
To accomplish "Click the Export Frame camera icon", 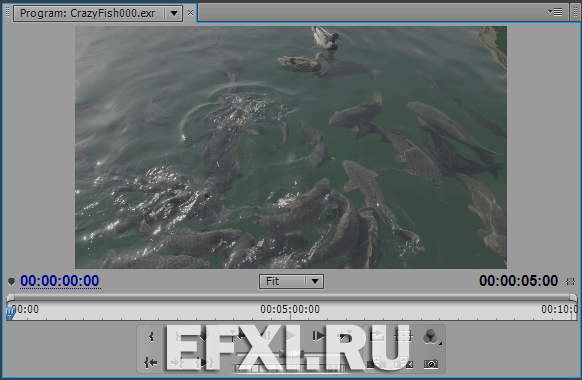I will pyautogui.click(x=431, y=364).
